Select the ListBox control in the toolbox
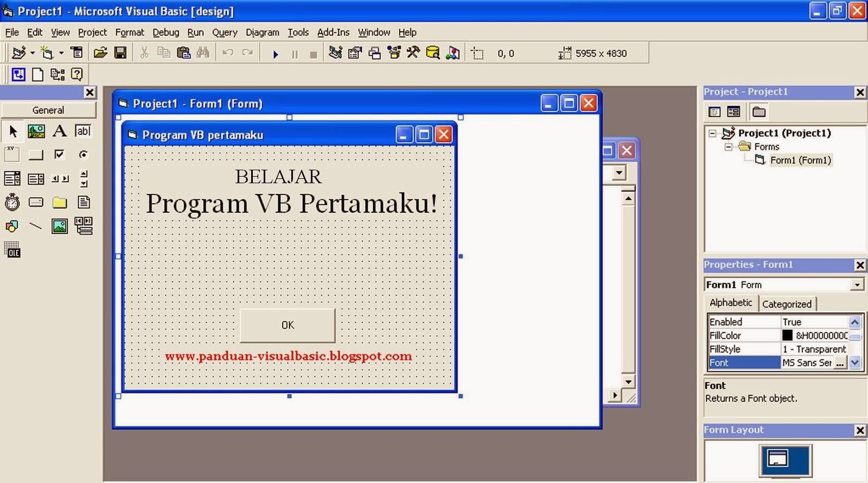 pos(36,178)
